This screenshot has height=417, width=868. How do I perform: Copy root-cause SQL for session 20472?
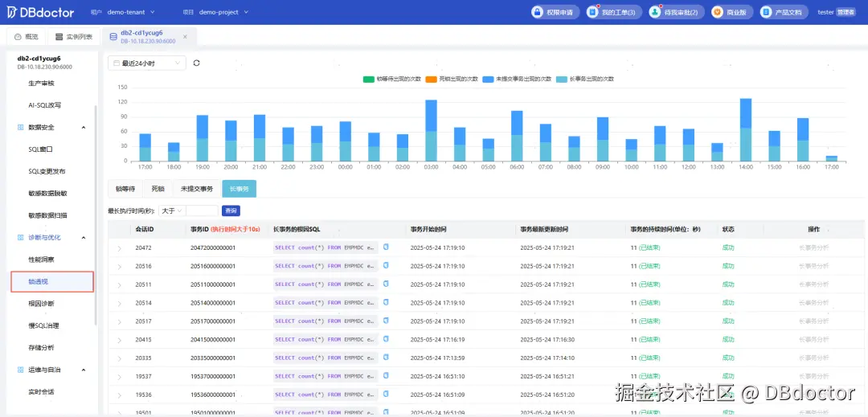pyautogui.click(x=386, y=247)
